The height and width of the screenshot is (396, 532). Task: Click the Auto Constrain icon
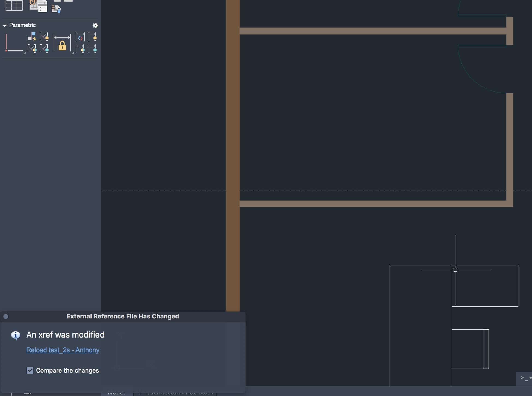32,37
